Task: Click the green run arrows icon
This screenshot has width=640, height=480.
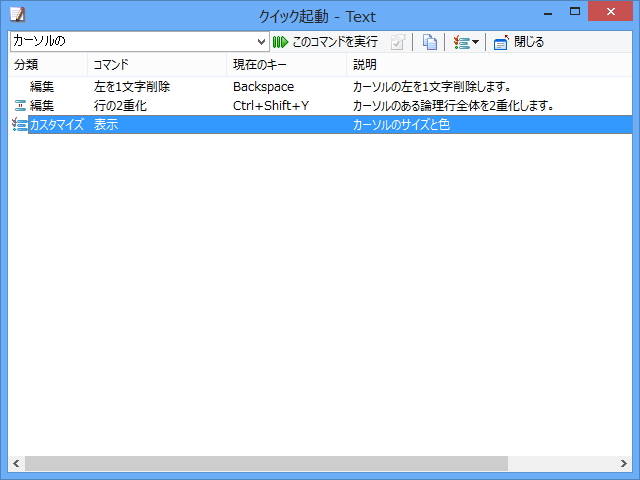Action: point(280,42)
